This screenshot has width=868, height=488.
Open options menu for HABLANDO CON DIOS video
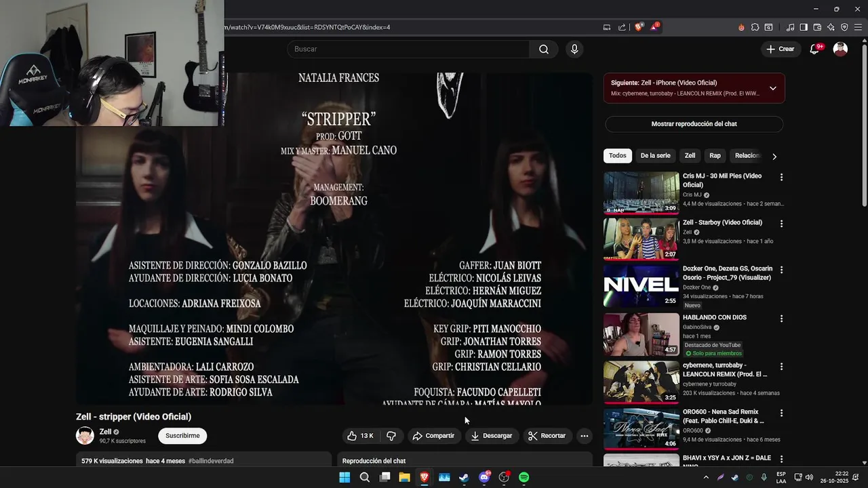781,319
